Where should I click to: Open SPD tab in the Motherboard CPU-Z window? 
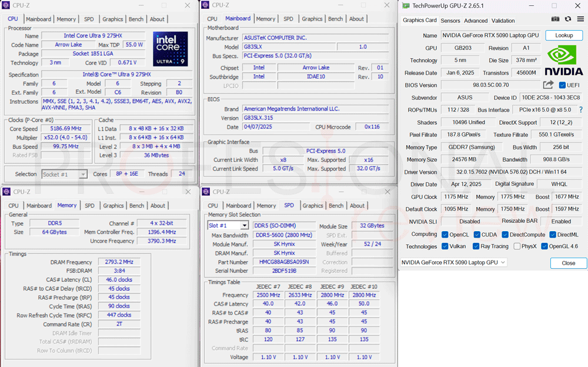pyautogui.click(x=288, y=19)
